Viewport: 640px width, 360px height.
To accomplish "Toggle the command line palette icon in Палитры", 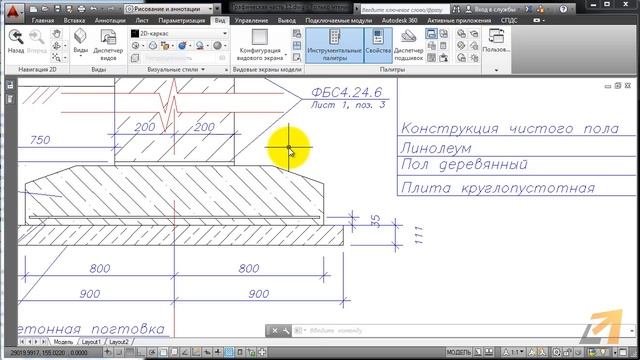I will click(x=431, y=33).
